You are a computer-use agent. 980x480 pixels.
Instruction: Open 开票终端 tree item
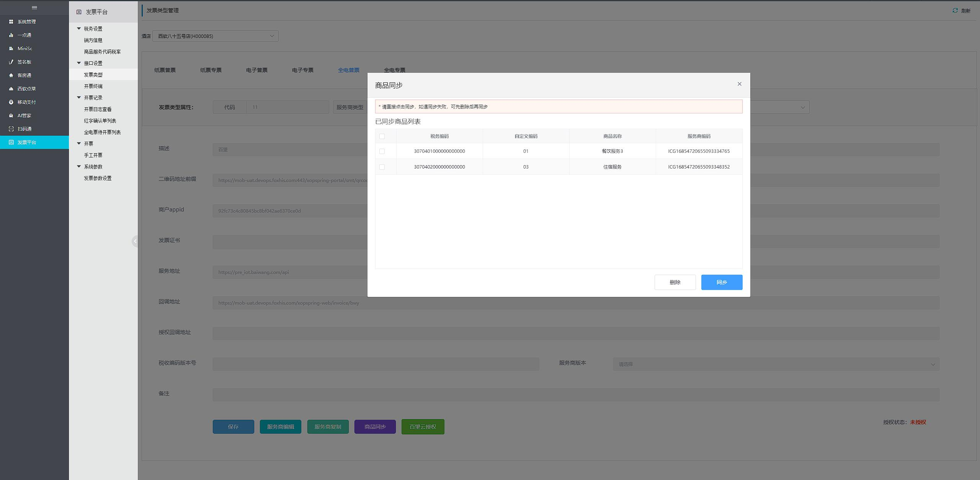point(93,86)
